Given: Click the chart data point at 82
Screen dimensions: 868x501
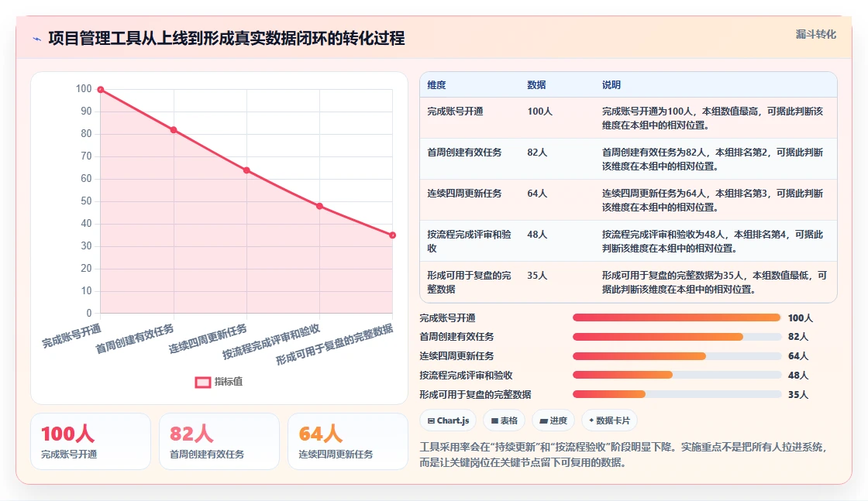Looking at the screenshot, I should pyautogui.click(x=174, y=130).
